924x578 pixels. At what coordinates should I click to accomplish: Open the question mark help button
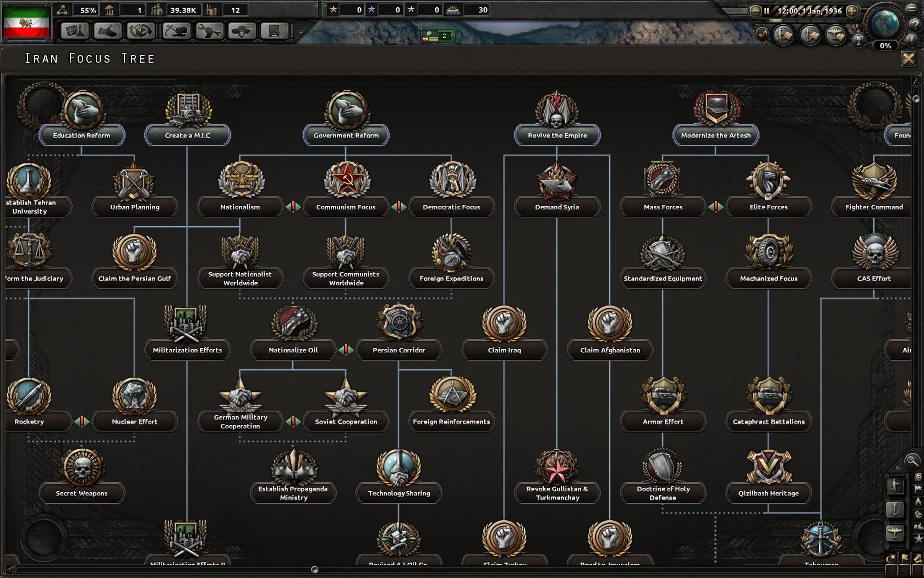pos(915,25)
